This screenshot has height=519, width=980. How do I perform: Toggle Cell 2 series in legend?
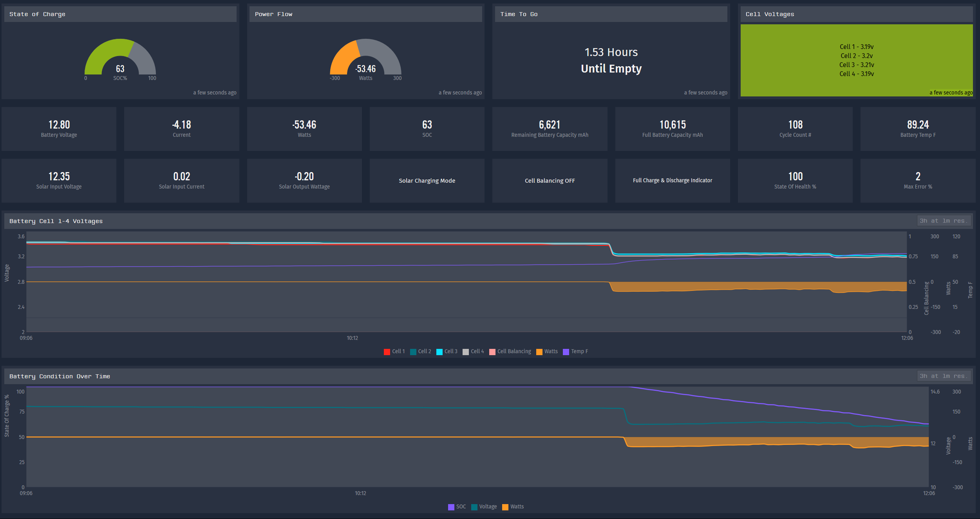pos(424,352)
